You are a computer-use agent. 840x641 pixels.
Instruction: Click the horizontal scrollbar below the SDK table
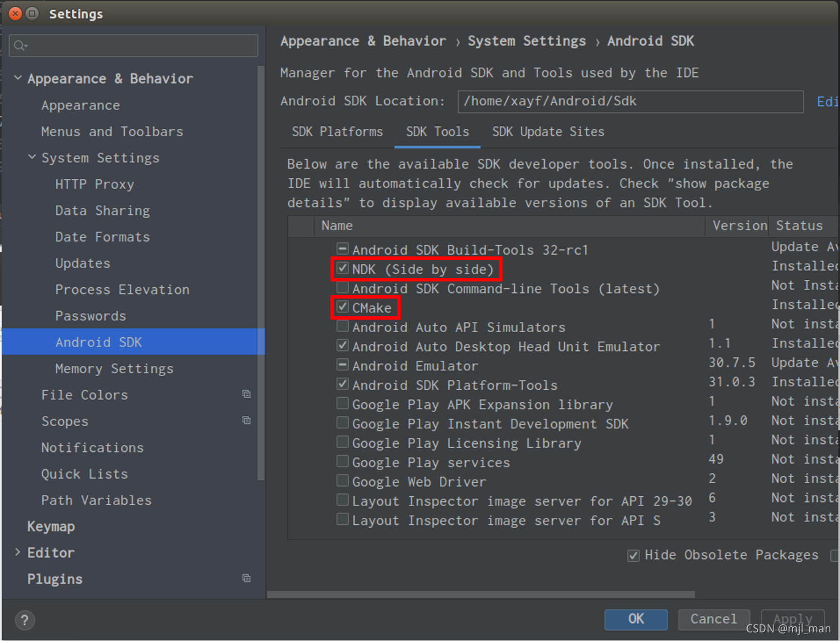coord(481,594)
